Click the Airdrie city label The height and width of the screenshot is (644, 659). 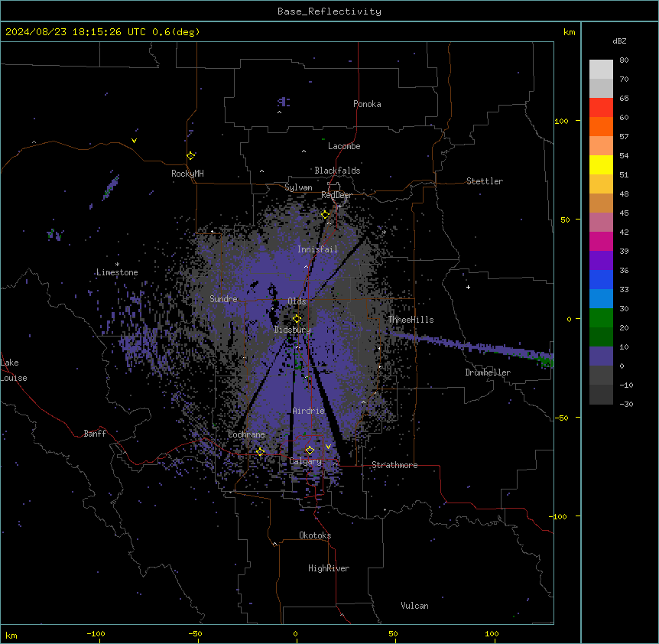(x=309, y=411)
